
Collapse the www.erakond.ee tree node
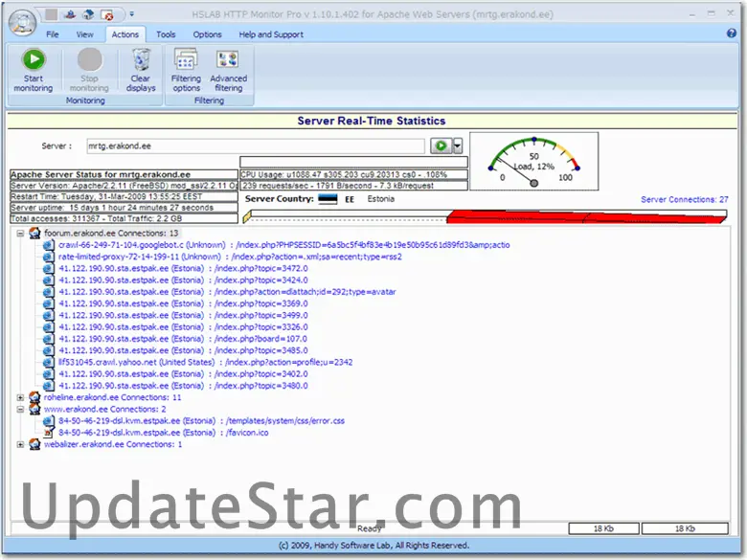[x=20, y=409]
